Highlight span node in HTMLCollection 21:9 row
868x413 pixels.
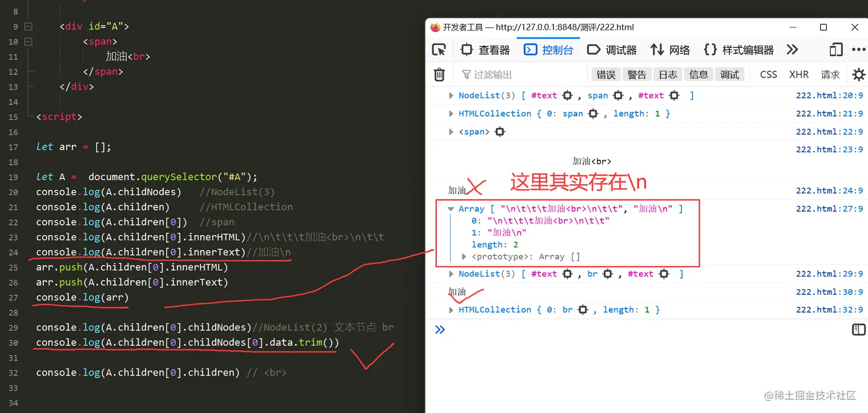[x=594, y=114]
